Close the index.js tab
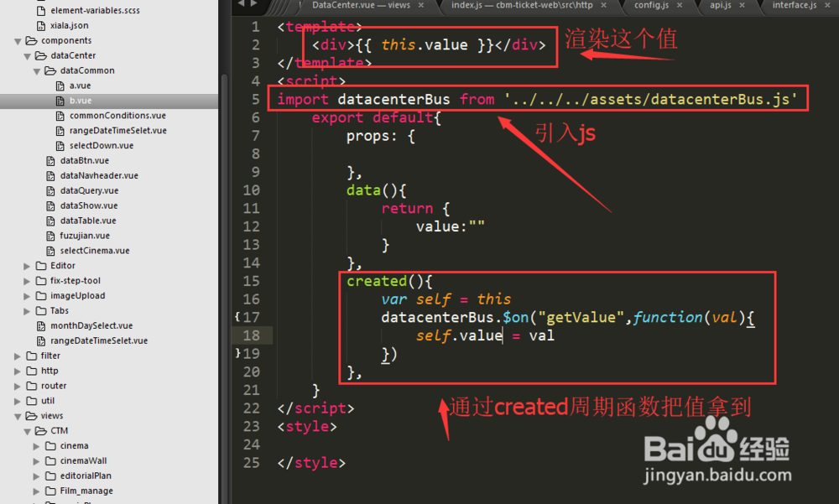This screenshot has width=839, height=504. click(x=603, y=5)
